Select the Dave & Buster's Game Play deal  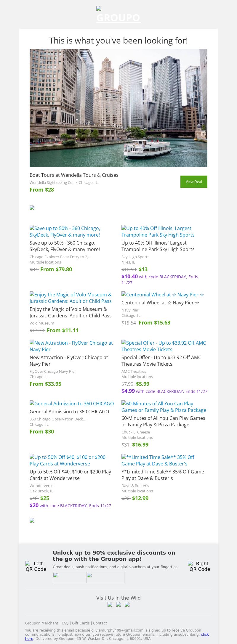163,475
